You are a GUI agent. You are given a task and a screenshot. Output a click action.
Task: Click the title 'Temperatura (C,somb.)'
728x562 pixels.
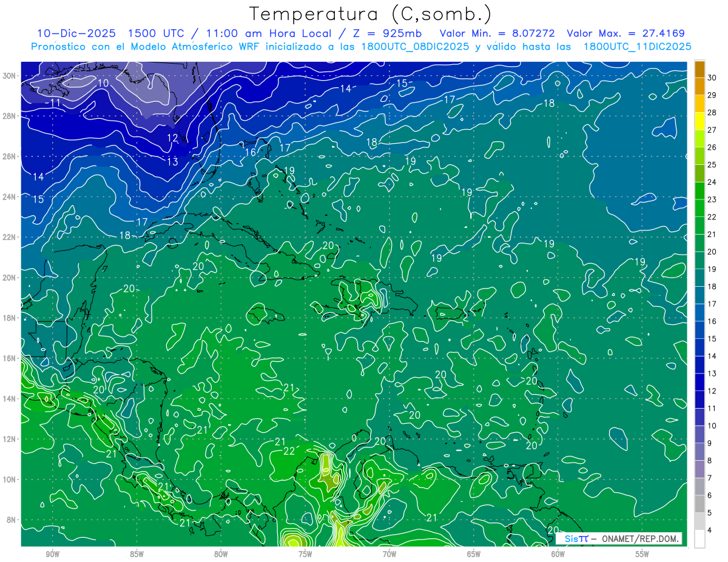click(371, 13)
